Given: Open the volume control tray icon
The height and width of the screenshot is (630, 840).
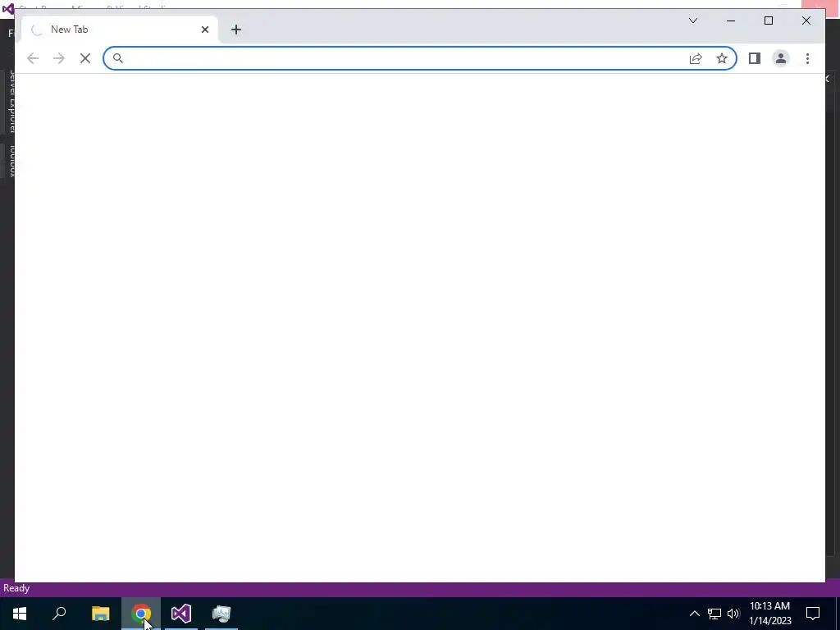Looking at the screenshot, I should [733, 614].
